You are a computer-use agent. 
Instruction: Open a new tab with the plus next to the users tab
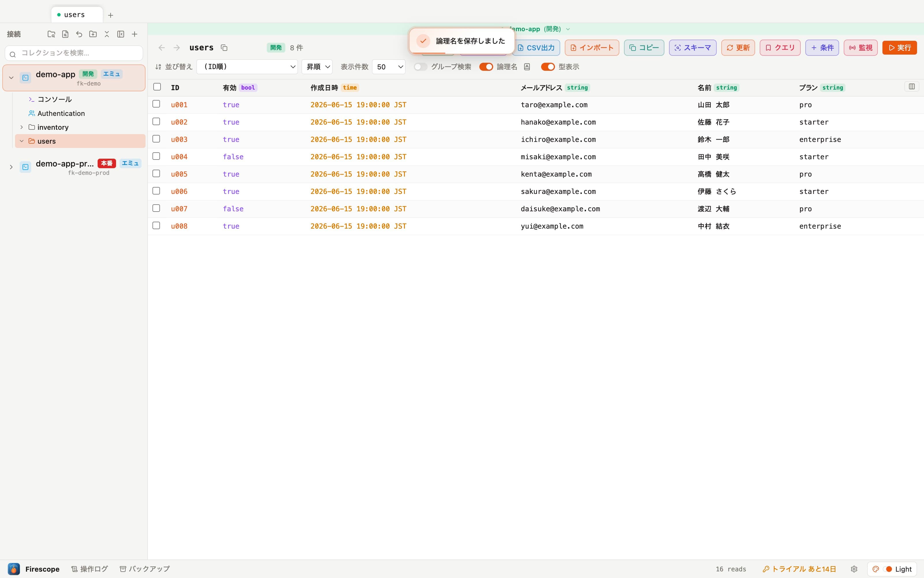pyautogui.click(x=110, y=15)
